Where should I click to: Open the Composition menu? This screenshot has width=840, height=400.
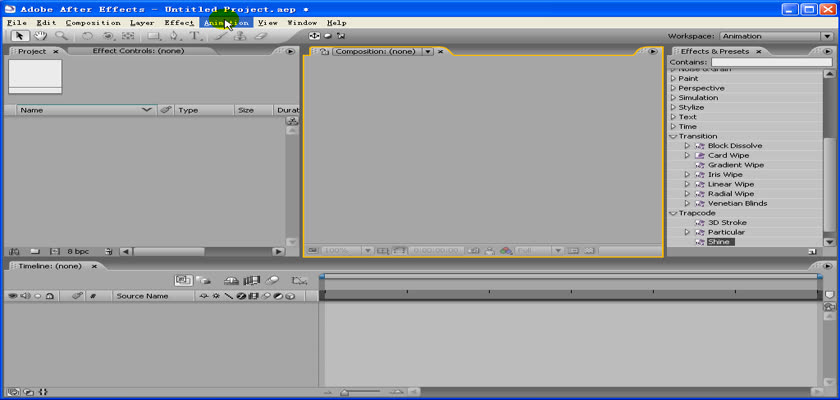click(93, 23)
